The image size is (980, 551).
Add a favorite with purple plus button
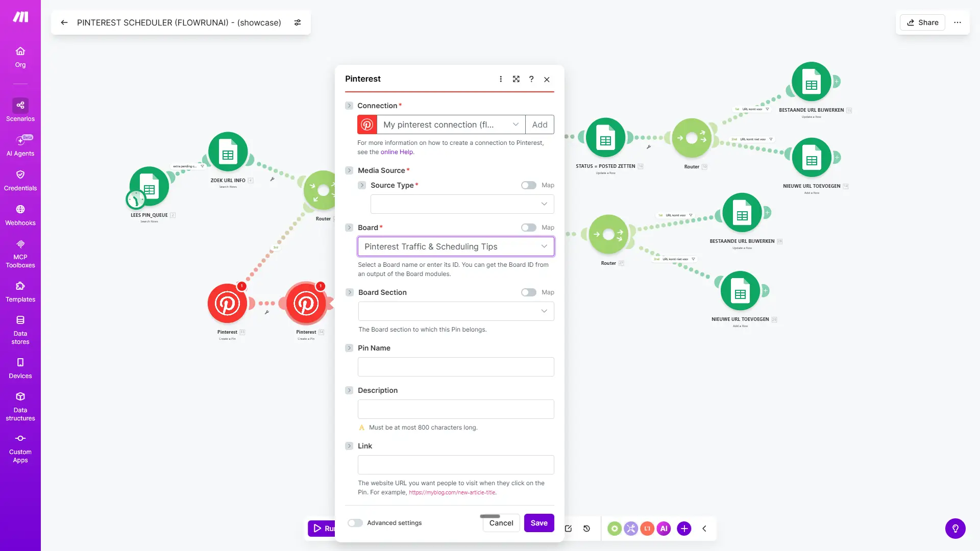pyautogui.click(x=684, y=529)
